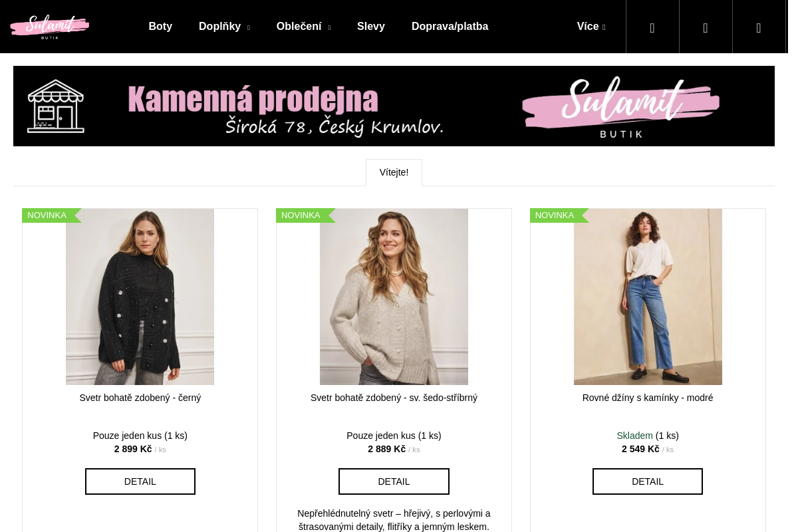
Task: Click the NOVINKA badge on the silver sweater
Action: 301,215
